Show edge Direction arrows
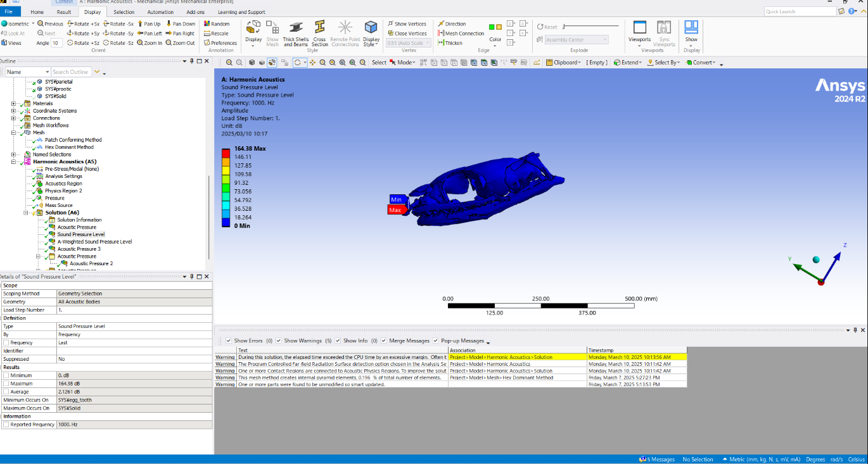This screenshot has width=868, height=464. click(x=452, y=23)
